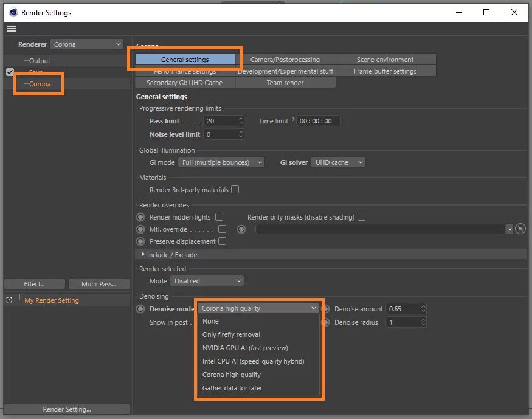Choose NVIDIA GPU AI (fast preview)
532x419 pixels.
pos(258,348)
